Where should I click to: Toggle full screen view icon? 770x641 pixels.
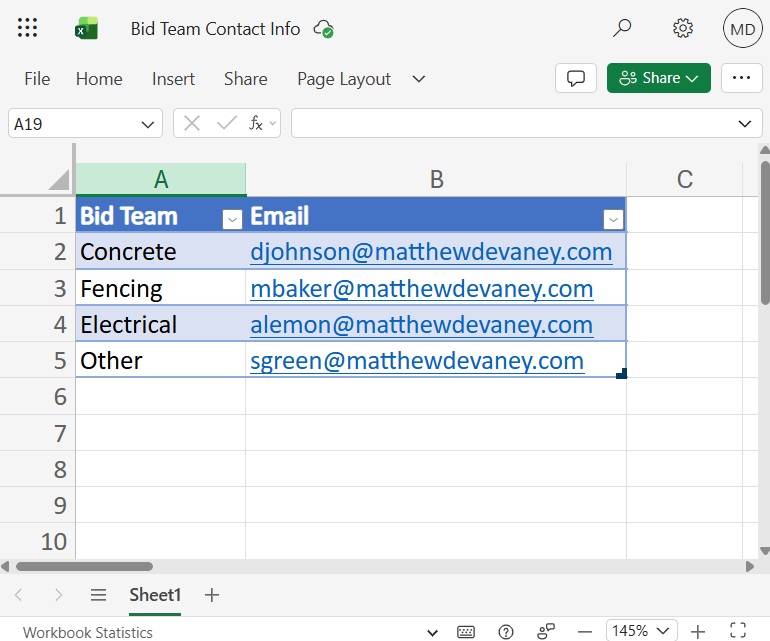(739, 632)
